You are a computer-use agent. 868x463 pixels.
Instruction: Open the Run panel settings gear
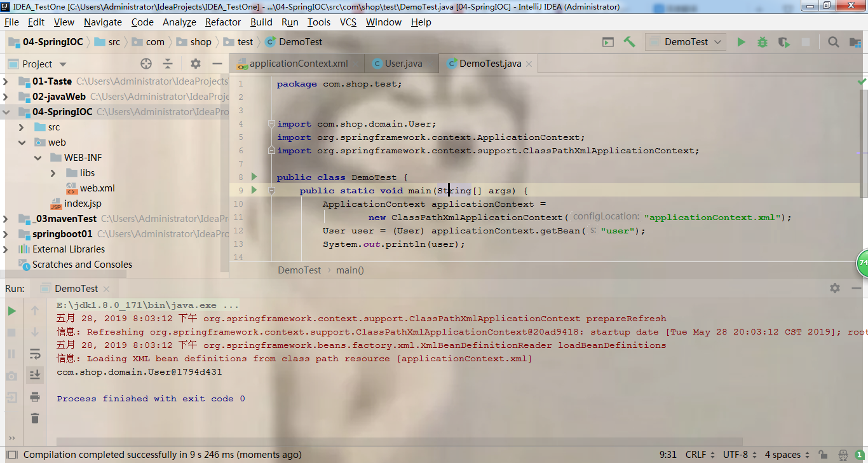834,288
